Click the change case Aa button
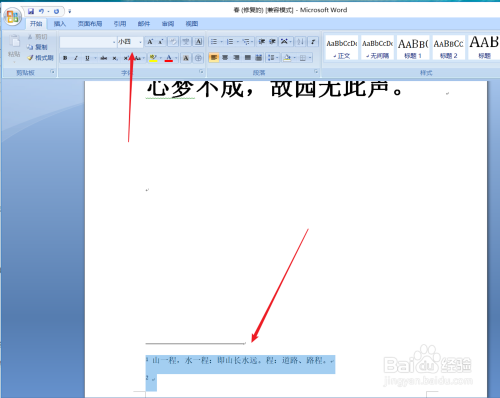Screen dimensions: 500x398 click(x=138, y=58)
